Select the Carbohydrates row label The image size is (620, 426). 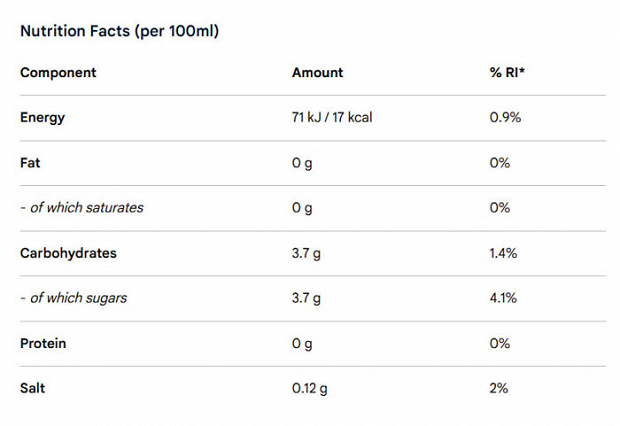(68, 253)
